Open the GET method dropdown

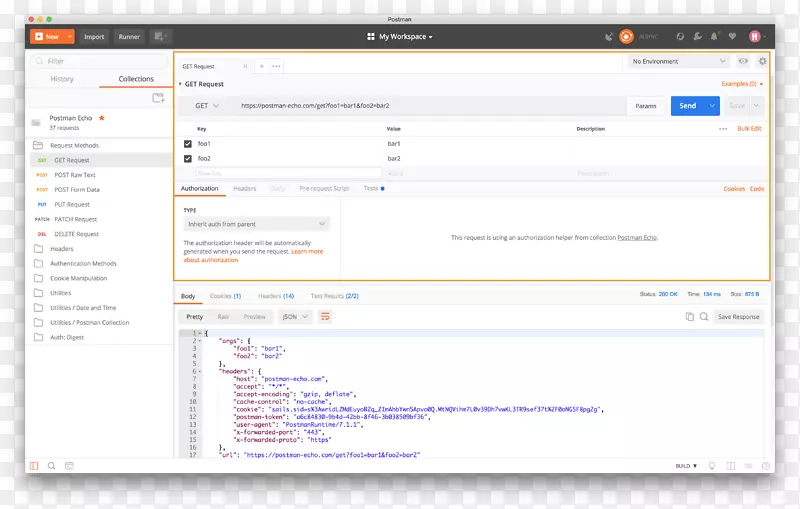[207, 106]
